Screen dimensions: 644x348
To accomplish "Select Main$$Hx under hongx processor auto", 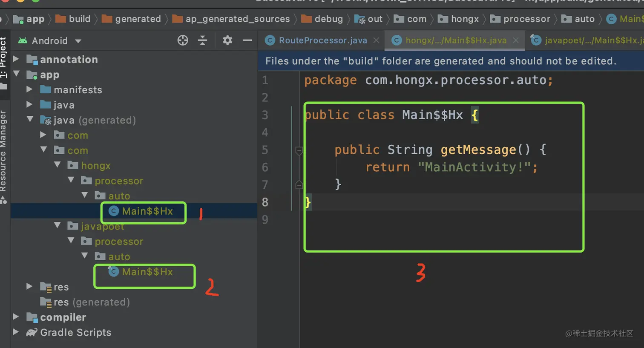I will pyautogui.click(x=147, y=211).
